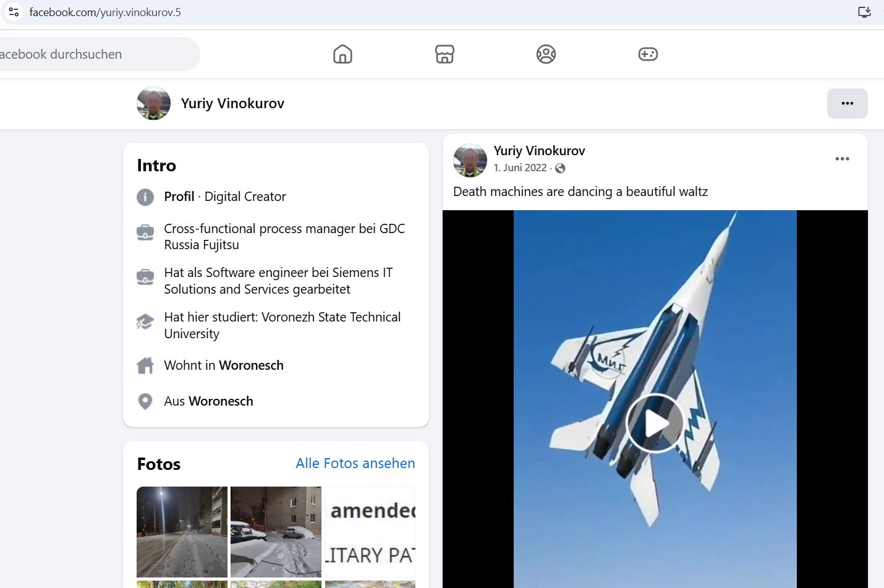
Task: Click the post author's profile picture
Action: (470, 161)
